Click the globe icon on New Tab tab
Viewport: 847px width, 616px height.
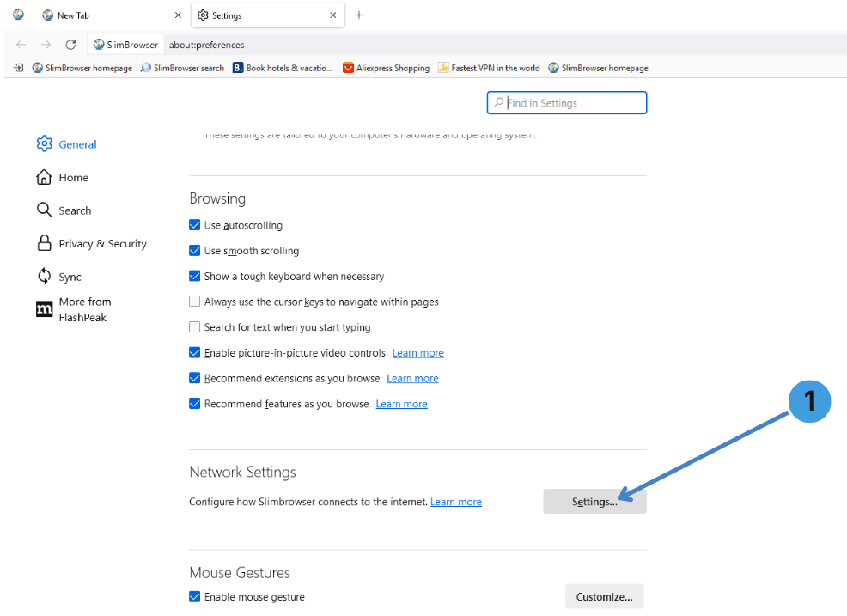(47, 15)
